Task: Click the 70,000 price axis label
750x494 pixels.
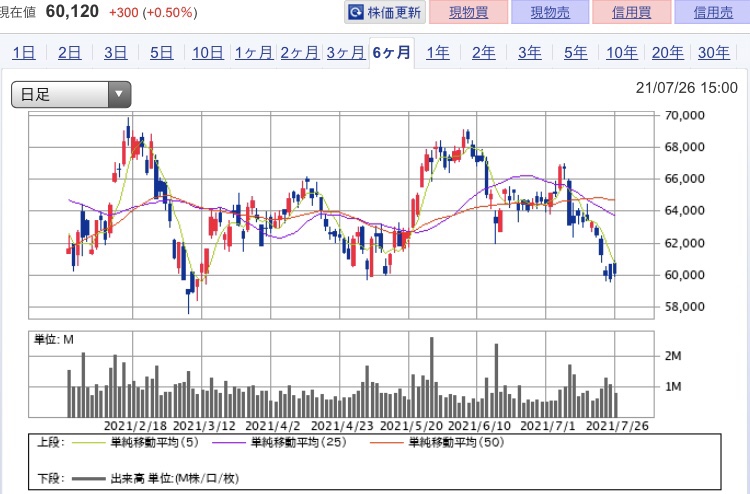Action: click(684, 115)
